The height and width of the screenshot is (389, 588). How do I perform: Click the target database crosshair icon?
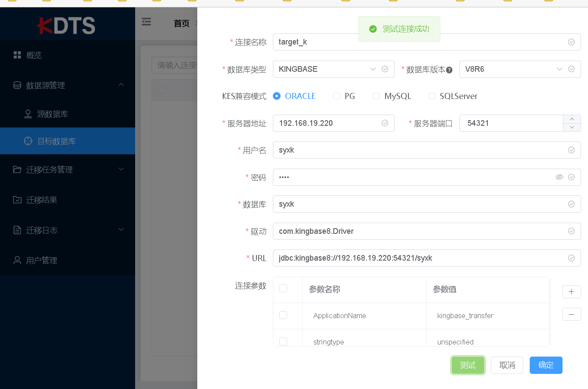pos(28,141)
